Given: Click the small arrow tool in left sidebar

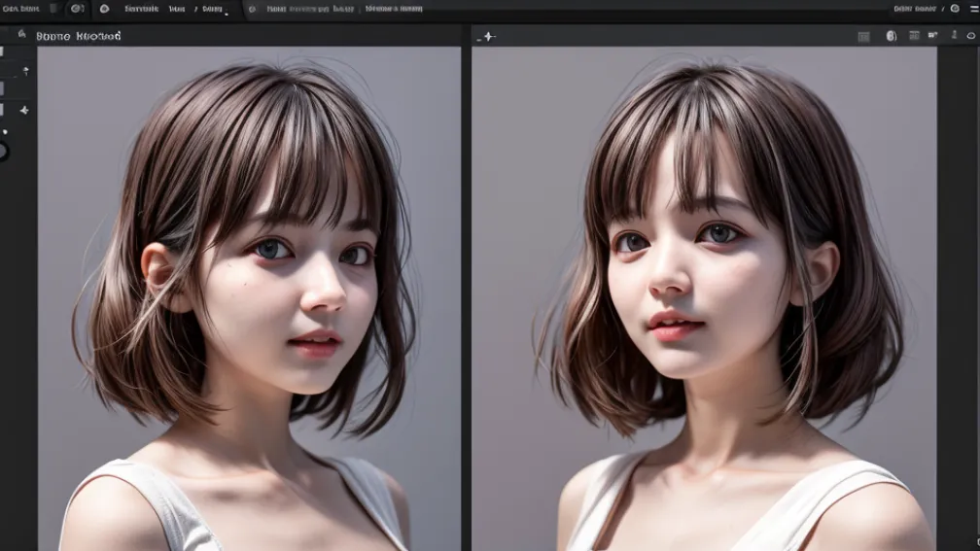Looking at the screenshot, I should [25, 71].
